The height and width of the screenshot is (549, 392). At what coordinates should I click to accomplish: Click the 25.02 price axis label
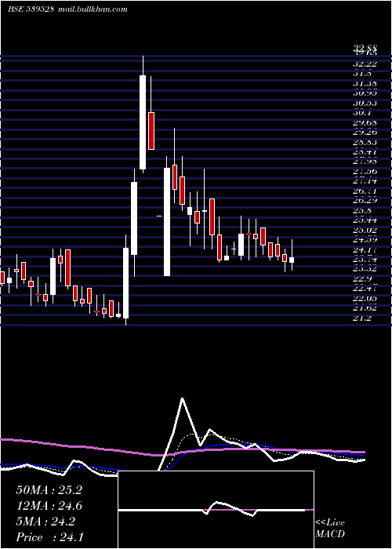click(x=365, y=231)
